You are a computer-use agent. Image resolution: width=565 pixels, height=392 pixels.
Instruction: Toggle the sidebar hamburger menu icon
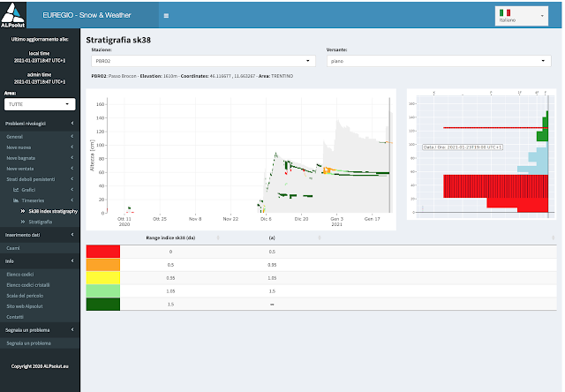[x=166, y=16]
